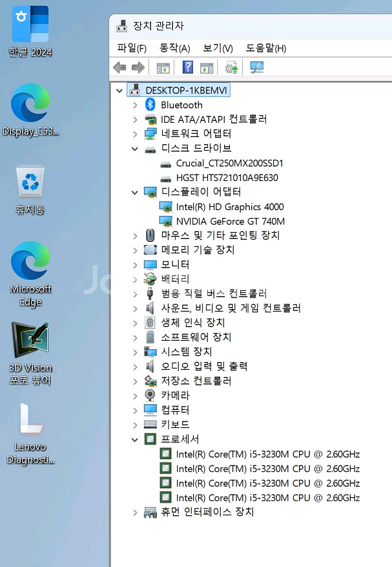Expand the Bluetooth category
Image resolution: width=392 pixels, height=567 pixels.
[135, 105]
